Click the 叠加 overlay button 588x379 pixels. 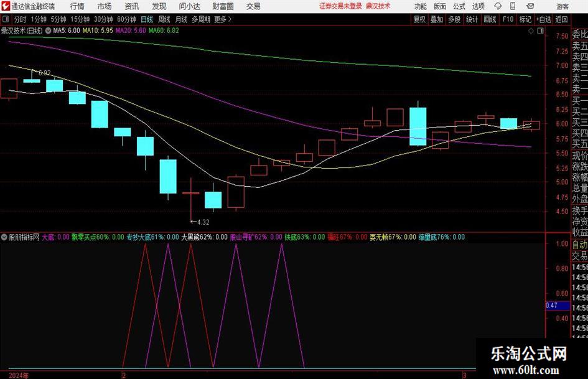click(437, 19)
